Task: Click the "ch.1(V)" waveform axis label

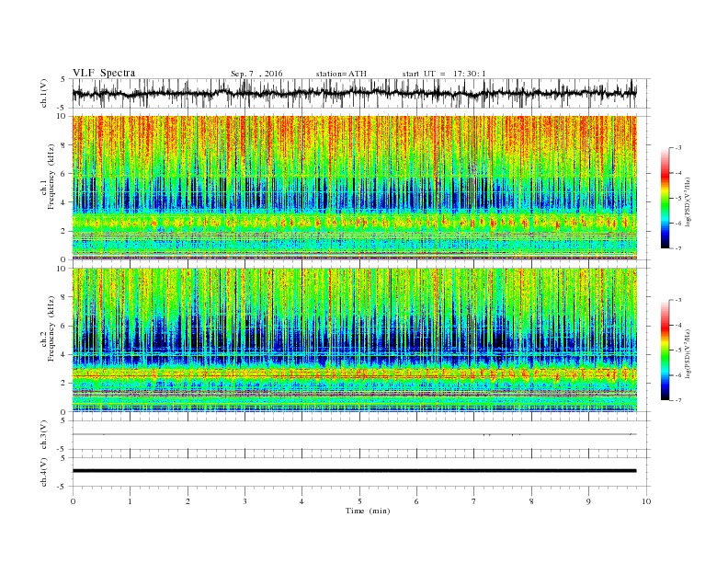Action: (x=44, y=93)
